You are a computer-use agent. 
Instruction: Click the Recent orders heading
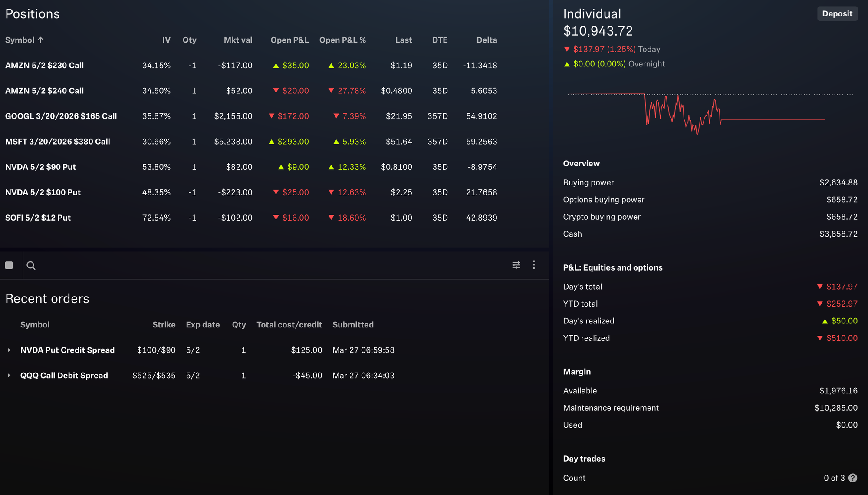(x=47, y=299)
